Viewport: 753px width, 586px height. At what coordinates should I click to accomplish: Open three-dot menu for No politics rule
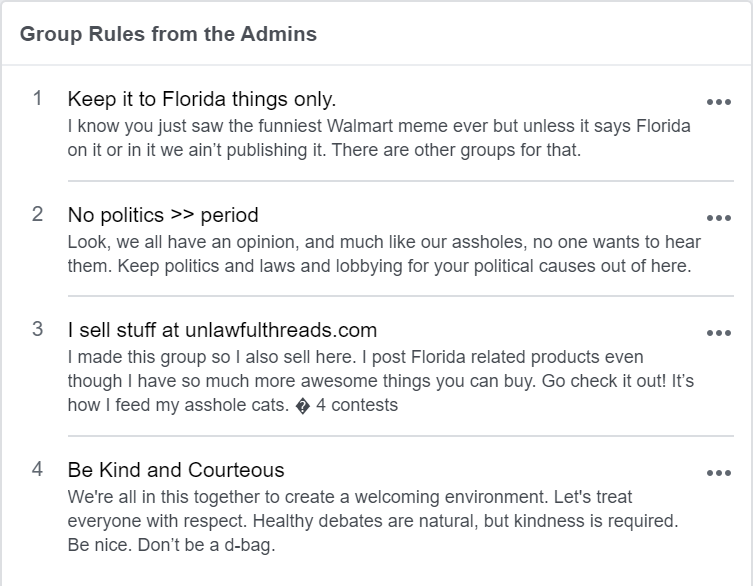point(718,218)
